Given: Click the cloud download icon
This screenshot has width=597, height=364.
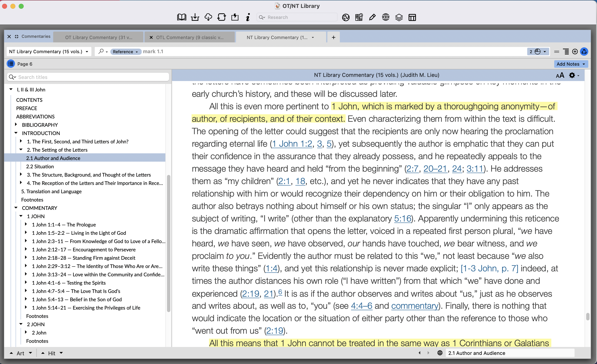Looking at the screenshot, I should pyautogui.click(x=208, y=17).
